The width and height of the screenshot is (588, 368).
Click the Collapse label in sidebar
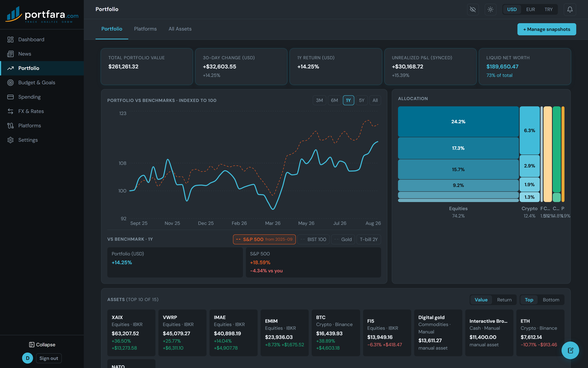tap(46, 345)
